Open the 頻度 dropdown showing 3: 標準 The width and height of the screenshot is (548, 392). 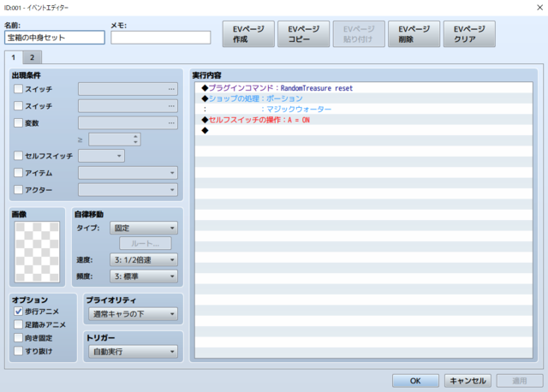(x=144, y=276)
